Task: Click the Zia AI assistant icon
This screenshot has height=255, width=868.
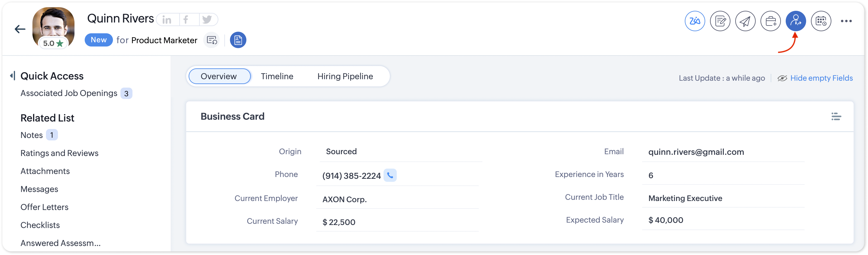Action: point(694,21)
